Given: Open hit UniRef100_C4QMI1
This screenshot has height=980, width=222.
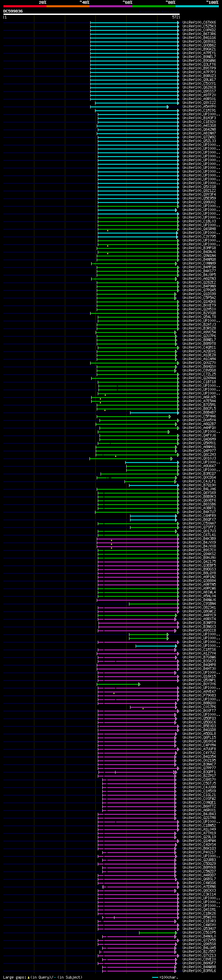Looking at the screenshot, I should [x=199, y=348].
